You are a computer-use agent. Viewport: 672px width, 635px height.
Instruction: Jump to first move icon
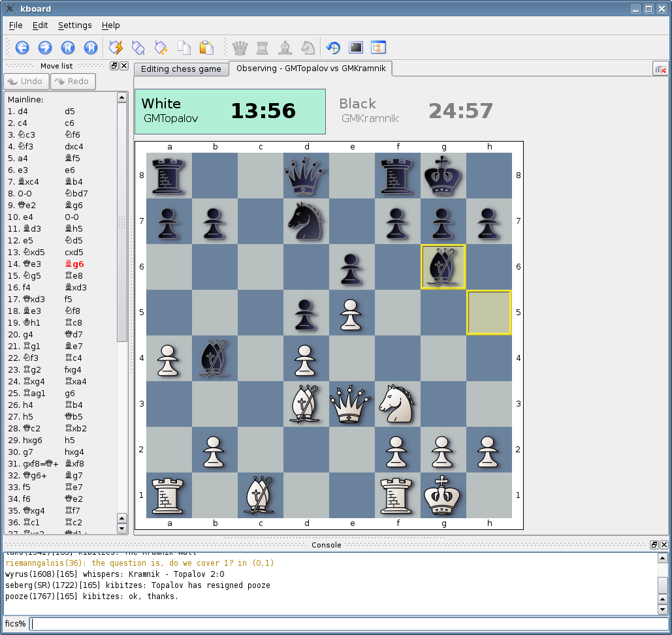(x=68, y=48)
